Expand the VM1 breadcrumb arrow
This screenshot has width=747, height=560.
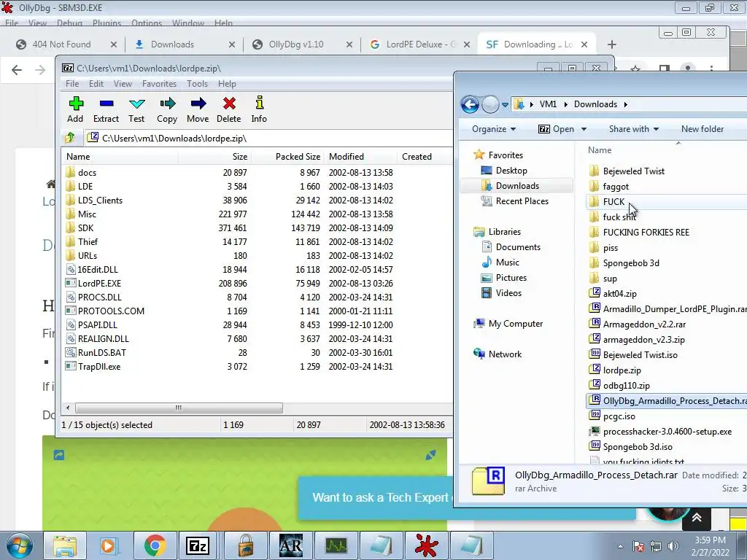(x=565, y=104)
